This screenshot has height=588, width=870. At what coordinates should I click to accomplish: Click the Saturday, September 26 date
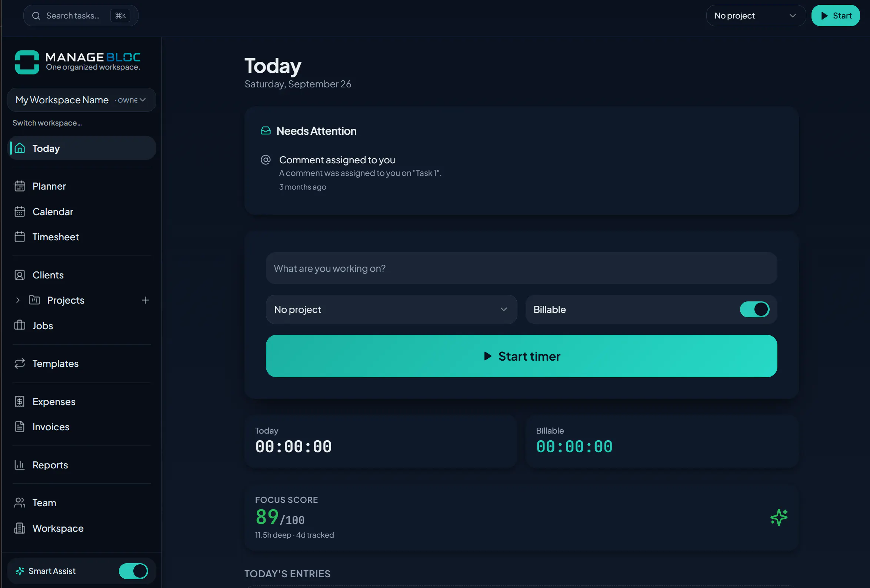pos(298,84)
